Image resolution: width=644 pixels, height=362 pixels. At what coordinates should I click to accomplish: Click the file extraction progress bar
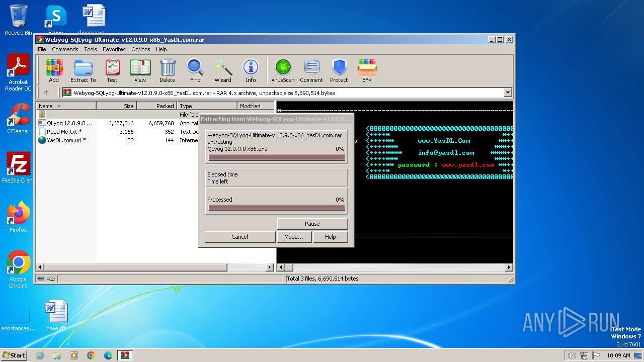(277, 157)
